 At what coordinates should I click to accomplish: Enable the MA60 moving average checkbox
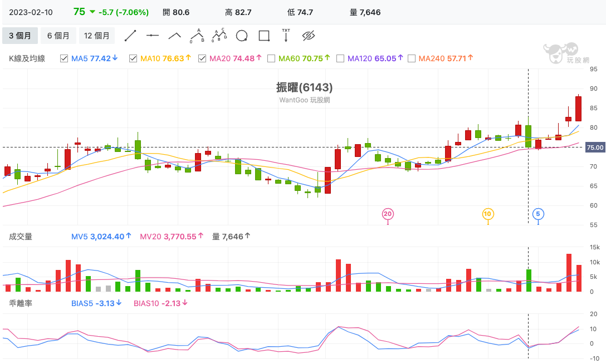[x=271, y=58]
